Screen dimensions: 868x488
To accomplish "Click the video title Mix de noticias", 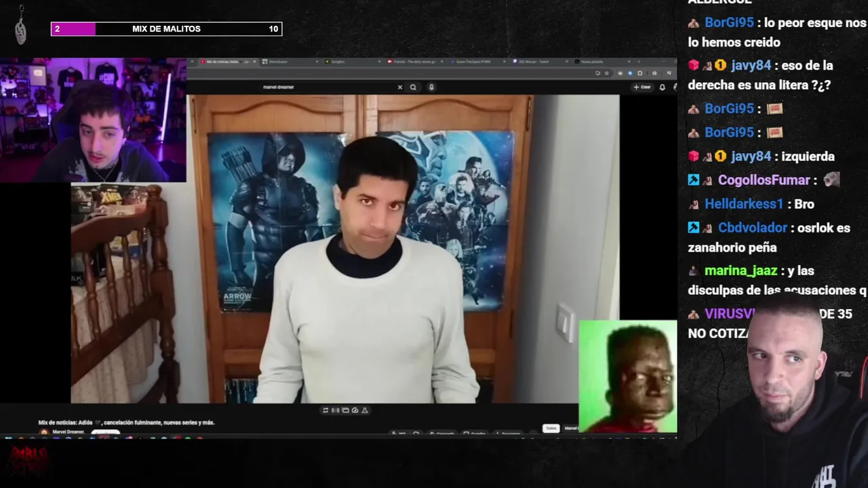I will [126, 422].
